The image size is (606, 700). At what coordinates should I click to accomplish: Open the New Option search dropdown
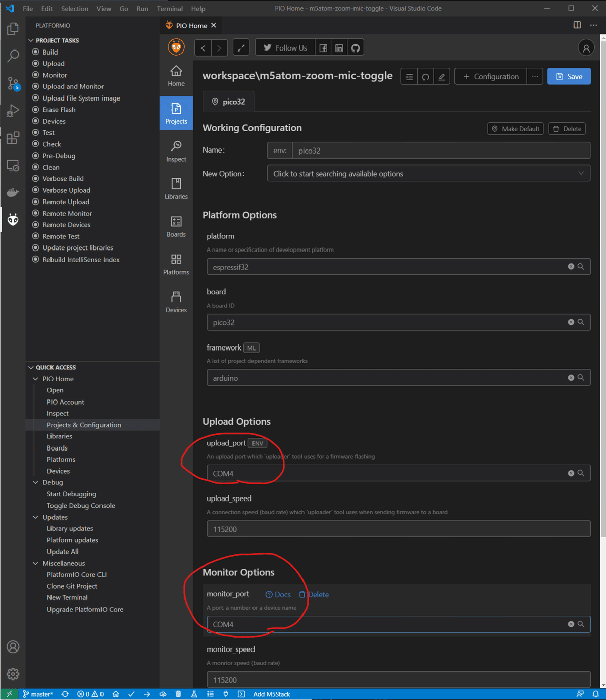429,174
